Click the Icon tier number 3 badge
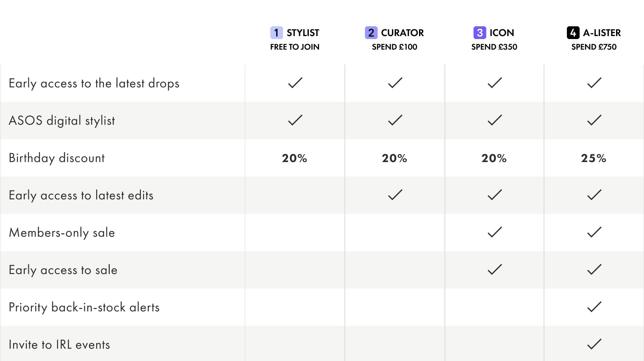 [480, 33]
